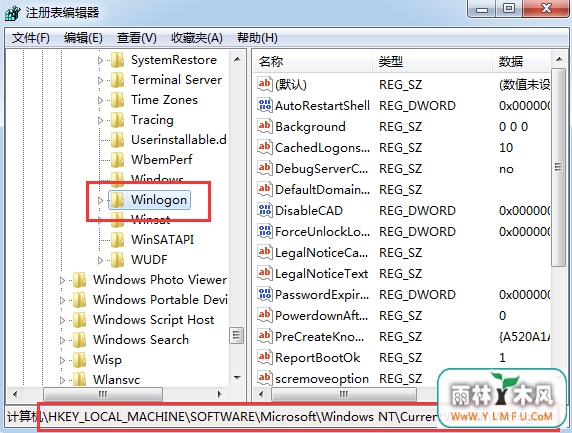Select the WinSATAPI tree item

coord(163,240)
